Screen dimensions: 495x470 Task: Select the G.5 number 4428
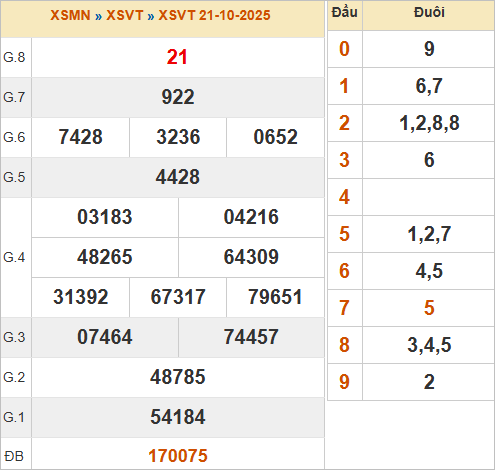pyautogui.click(x=178, y=177)
